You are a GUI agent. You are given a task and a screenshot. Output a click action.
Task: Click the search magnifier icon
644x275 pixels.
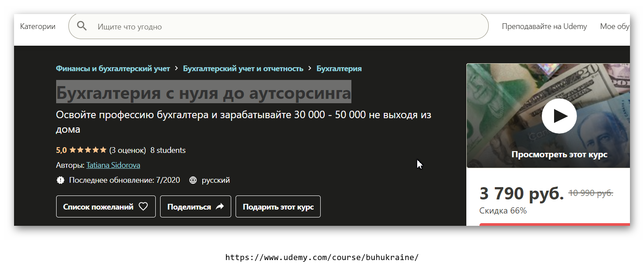tap(82, 26)
